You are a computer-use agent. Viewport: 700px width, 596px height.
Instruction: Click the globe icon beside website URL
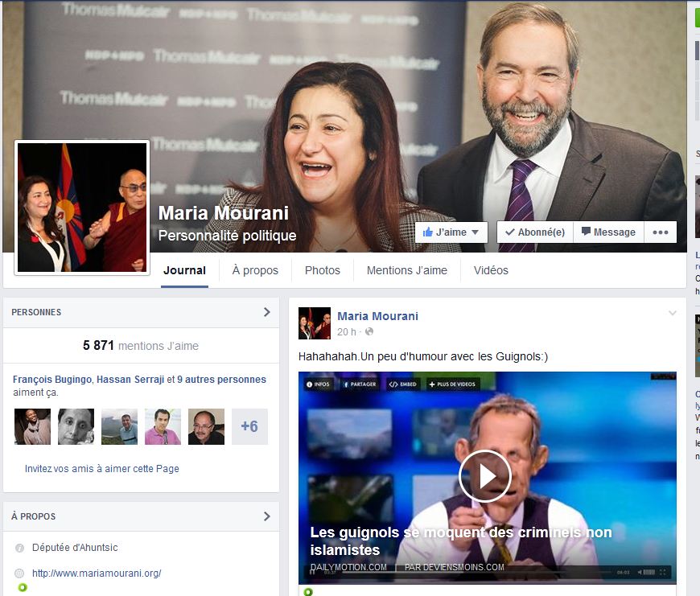coord(19,573)
